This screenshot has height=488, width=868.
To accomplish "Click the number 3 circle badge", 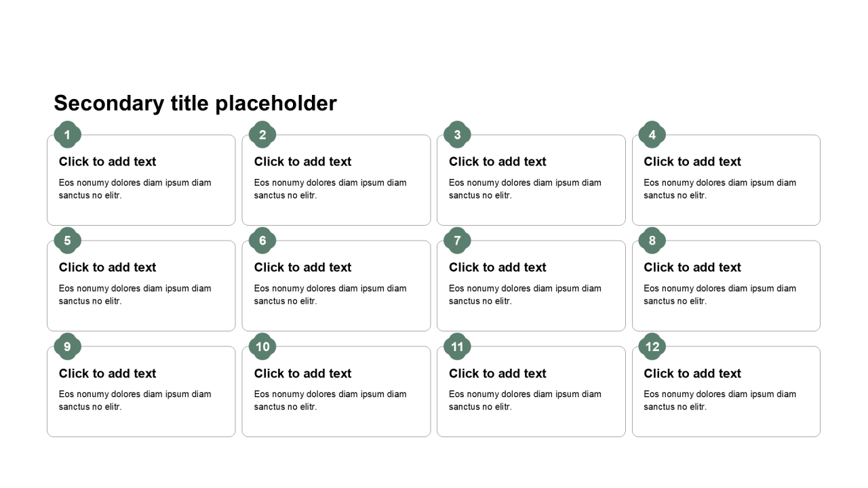I will point(457,135).
